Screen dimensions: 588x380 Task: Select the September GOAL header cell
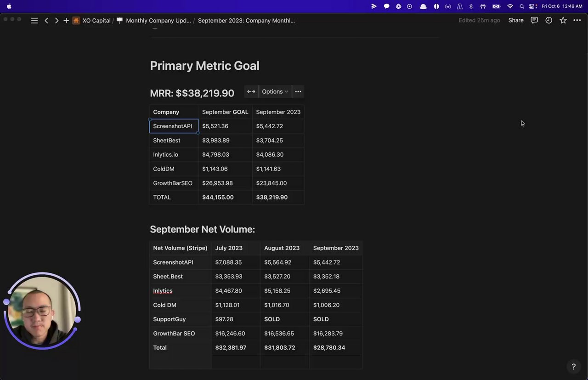225,112
